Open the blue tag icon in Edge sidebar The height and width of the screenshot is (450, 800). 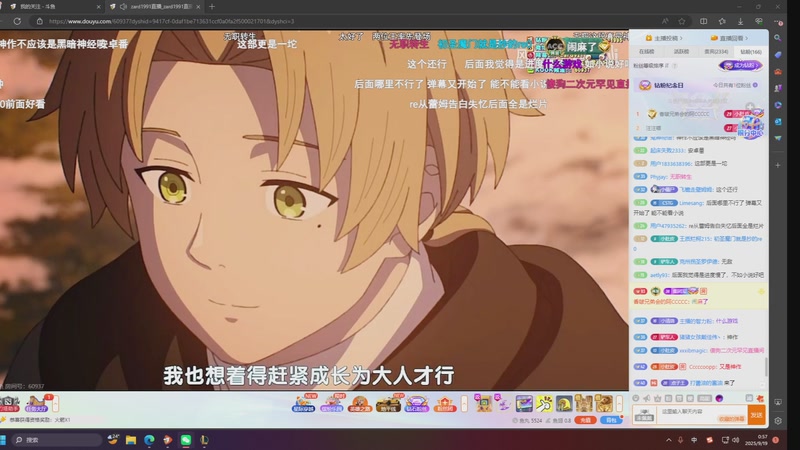coord(778,55)
